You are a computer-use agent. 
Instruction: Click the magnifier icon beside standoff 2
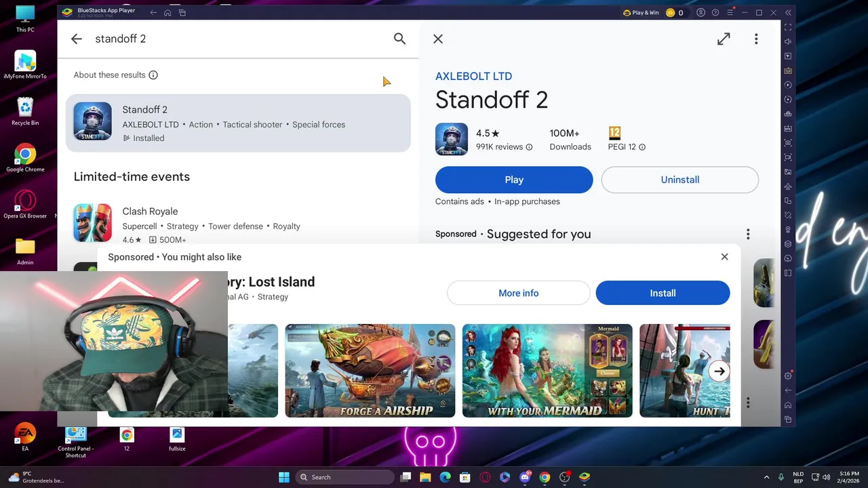399,39
